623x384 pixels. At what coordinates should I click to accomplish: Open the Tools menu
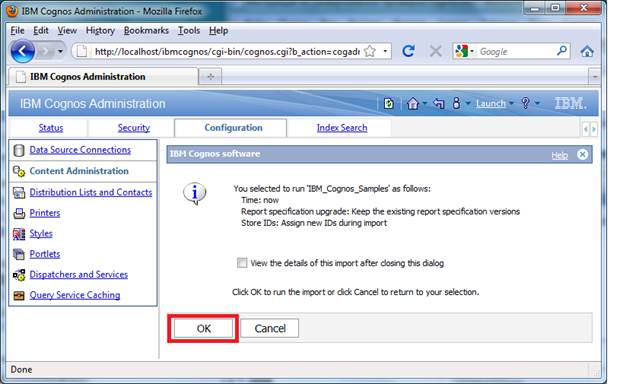(x=189, y=31)
